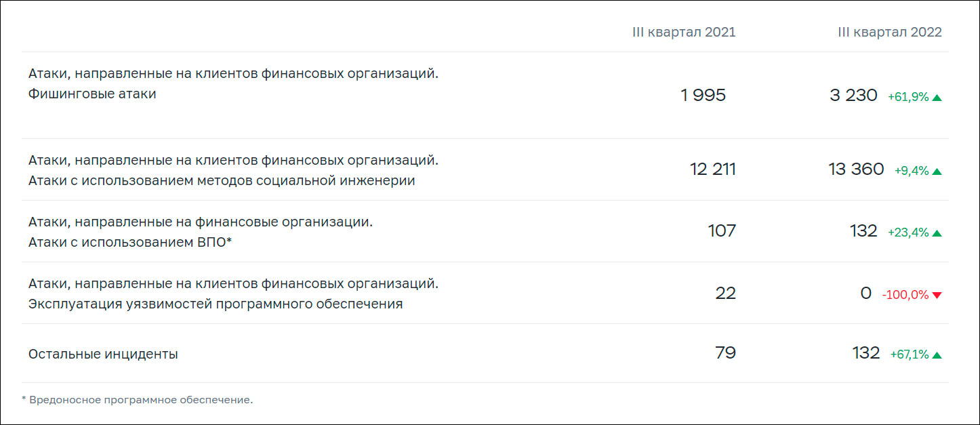Click the value 1 995 for phishing
Image resolution: width=980 pixels, height=425 pixels.
[x=703, y=96]
